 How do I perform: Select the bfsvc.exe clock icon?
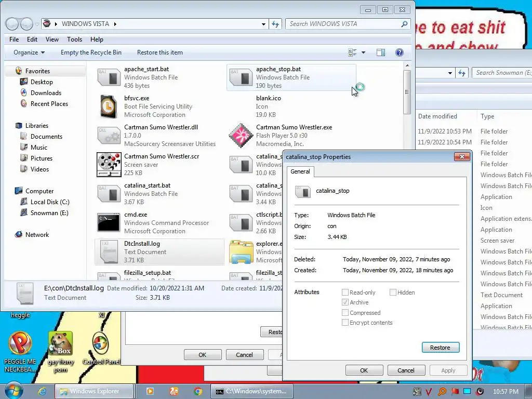[x=109, y=106]
